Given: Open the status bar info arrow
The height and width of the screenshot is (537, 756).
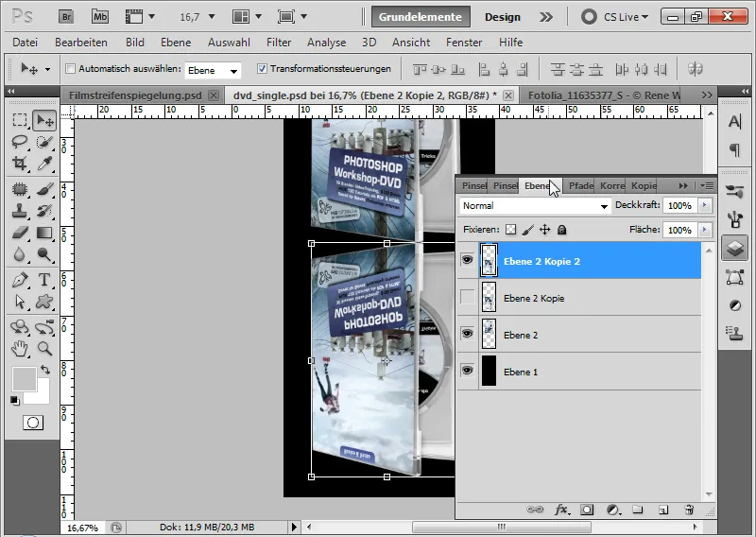Looking at the screenshot, I should coord(294,527).
